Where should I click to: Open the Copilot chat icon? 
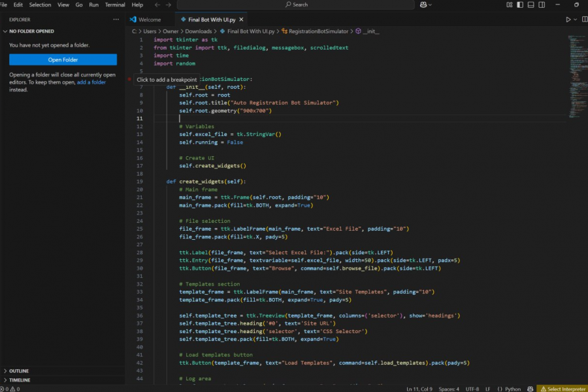pos(425,5)
